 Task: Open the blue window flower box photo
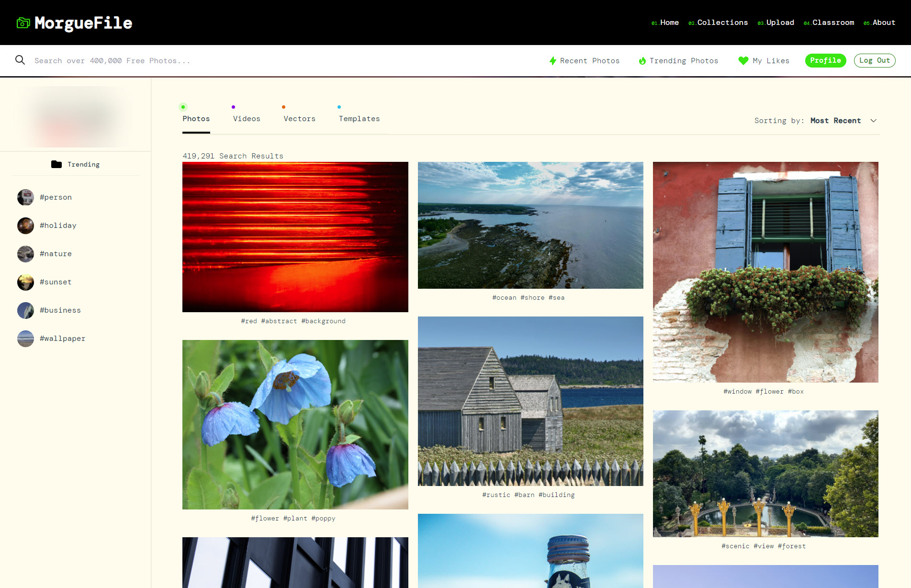coord(765,272)
